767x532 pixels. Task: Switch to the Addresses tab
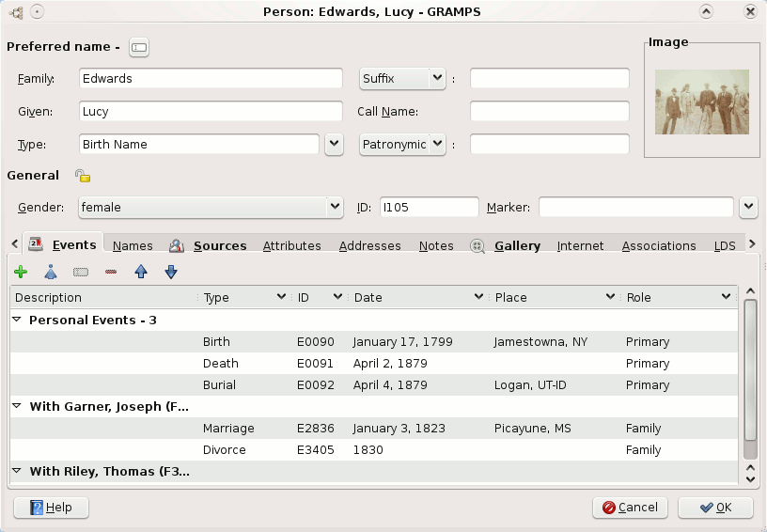[x=370, y=246]
